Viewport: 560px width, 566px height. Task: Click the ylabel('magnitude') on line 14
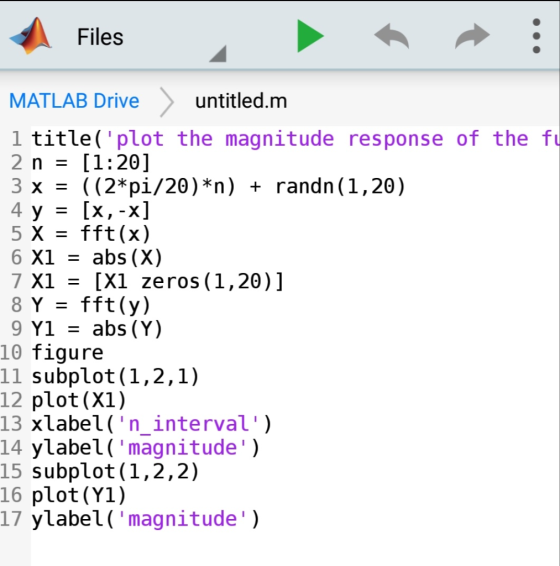[x=146, y=448]
